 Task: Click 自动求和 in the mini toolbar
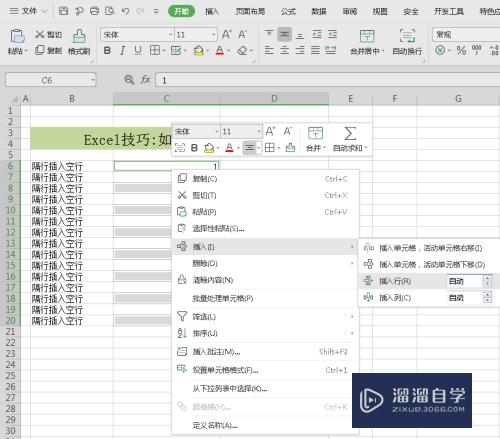pyautogui.click(x=350, y=139)
